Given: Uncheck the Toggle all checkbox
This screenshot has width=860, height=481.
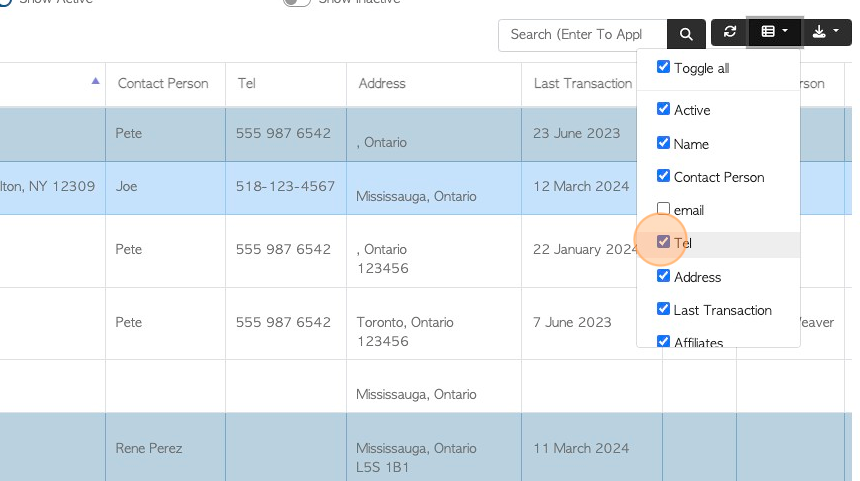Looking at the screenshot, I should [x=663, y=67].
